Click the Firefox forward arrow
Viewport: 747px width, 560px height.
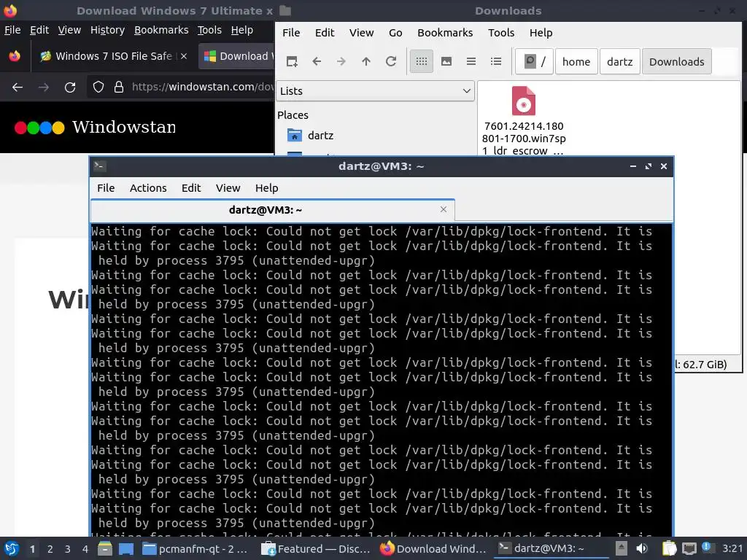coord(44,87)
